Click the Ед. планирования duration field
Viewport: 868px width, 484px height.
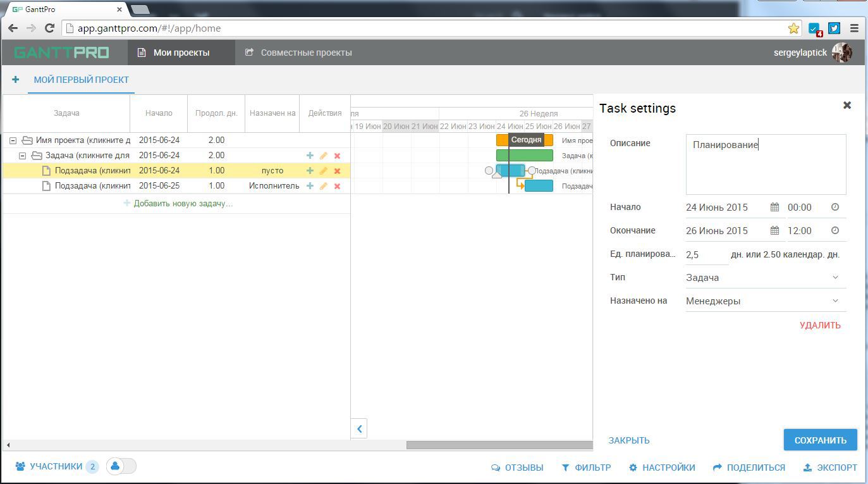click(x=706, y=254)
